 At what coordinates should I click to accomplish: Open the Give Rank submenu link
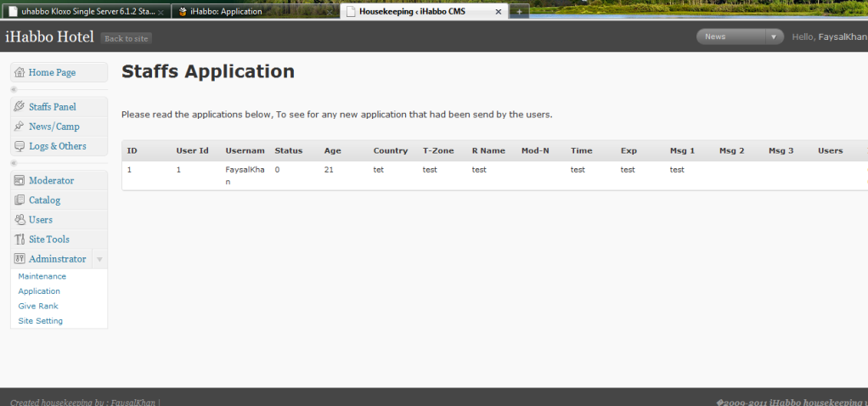(x=37, y=306)
